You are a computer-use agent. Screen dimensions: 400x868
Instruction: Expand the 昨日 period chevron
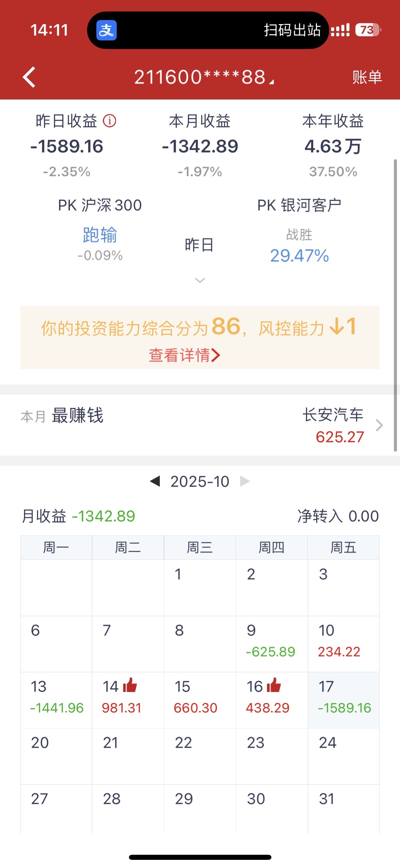(x=200, y=280)
